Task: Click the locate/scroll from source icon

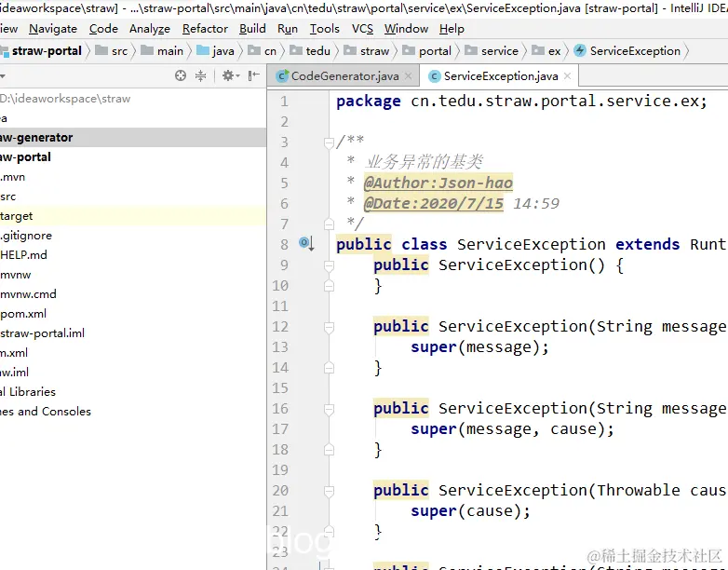Action: pos(181,75)
